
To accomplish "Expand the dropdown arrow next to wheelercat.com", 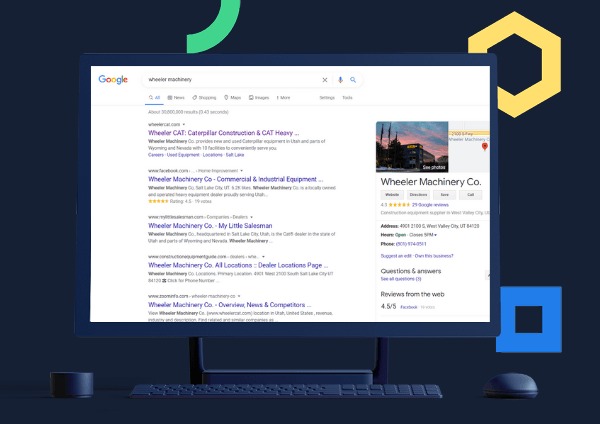I will pos(184,124).
